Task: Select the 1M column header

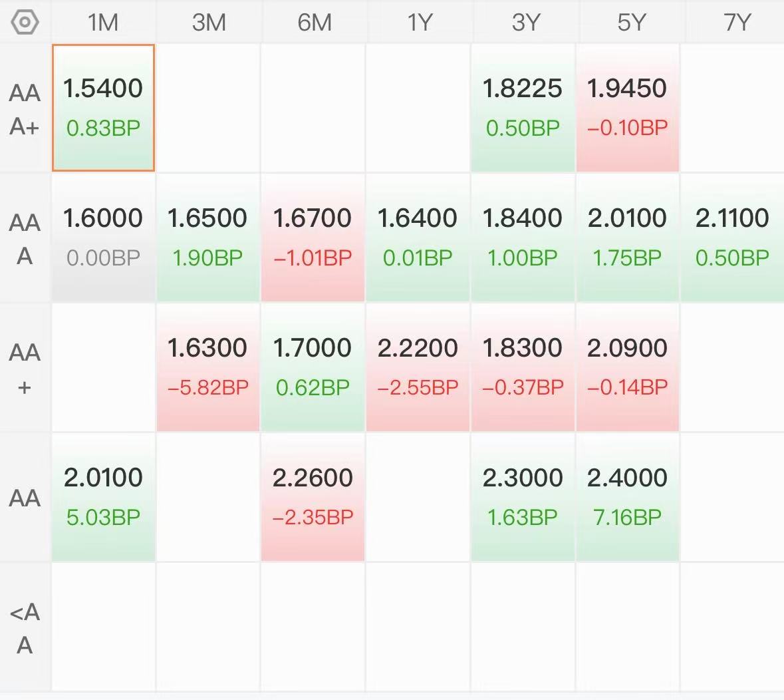Action: 103,22
